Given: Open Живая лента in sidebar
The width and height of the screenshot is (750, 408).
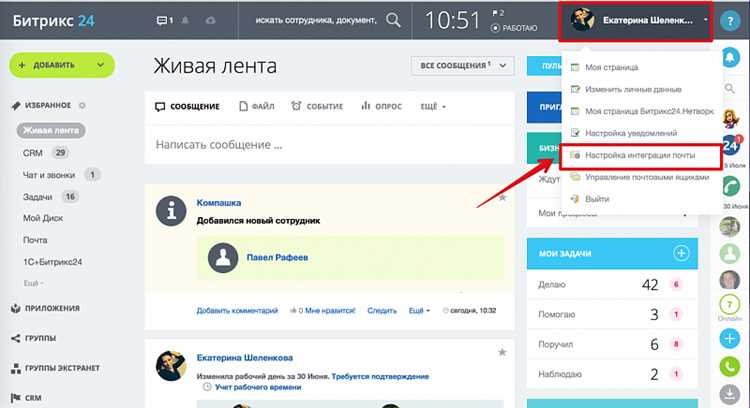Looking at the screenshot, I should [x=51, y=131].
